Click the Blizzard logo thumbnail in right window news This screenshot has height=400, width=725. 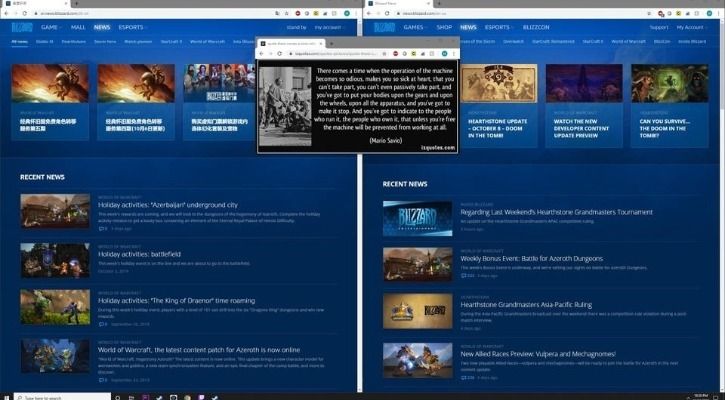(418, 218)
